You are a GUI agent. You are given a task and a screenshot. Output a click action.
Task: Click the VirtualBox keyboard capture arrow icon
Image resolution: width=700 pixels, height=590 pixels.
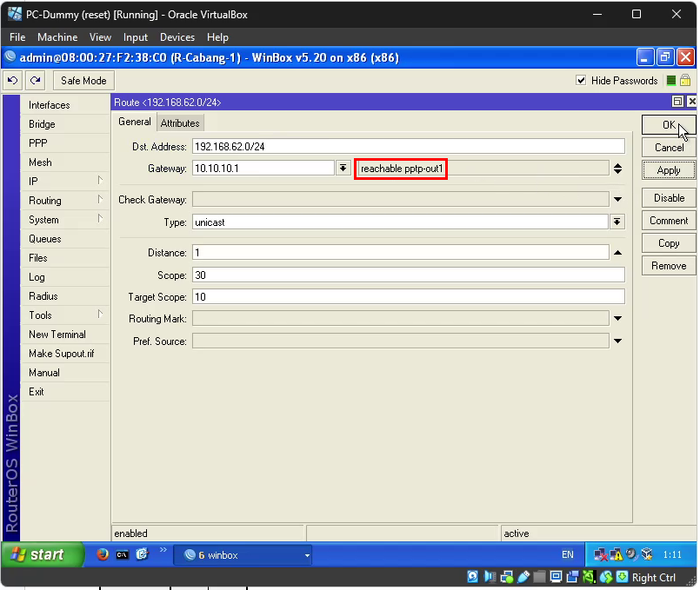point(622,577)
